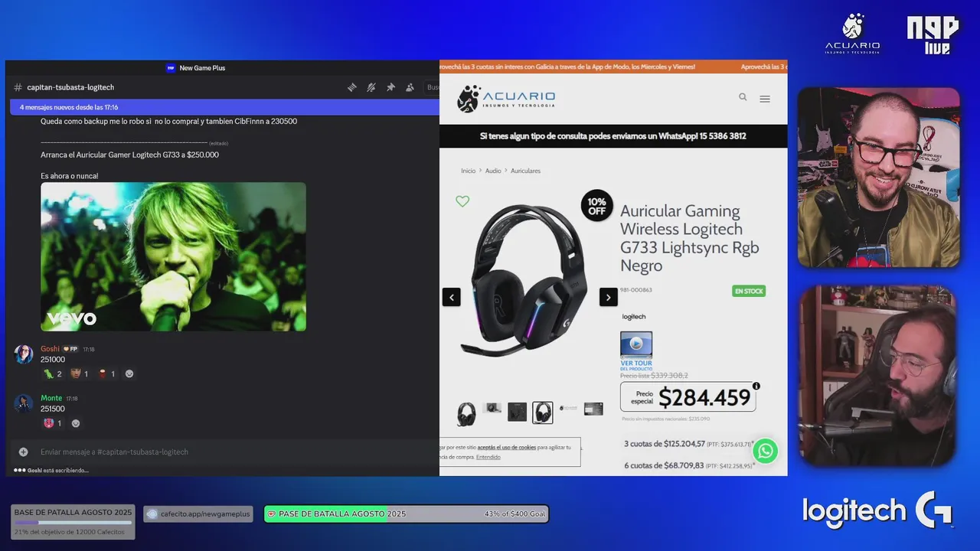The image size is (980, 551).
Task: Click Audio breadcrumb link
Action: click(x=493, y=171)
